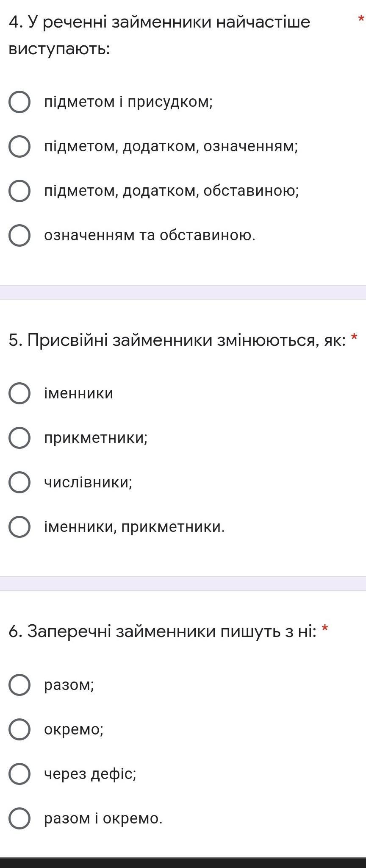Choose the single-word "окремо;" radio button
The image size is (366, 868).
19,729
